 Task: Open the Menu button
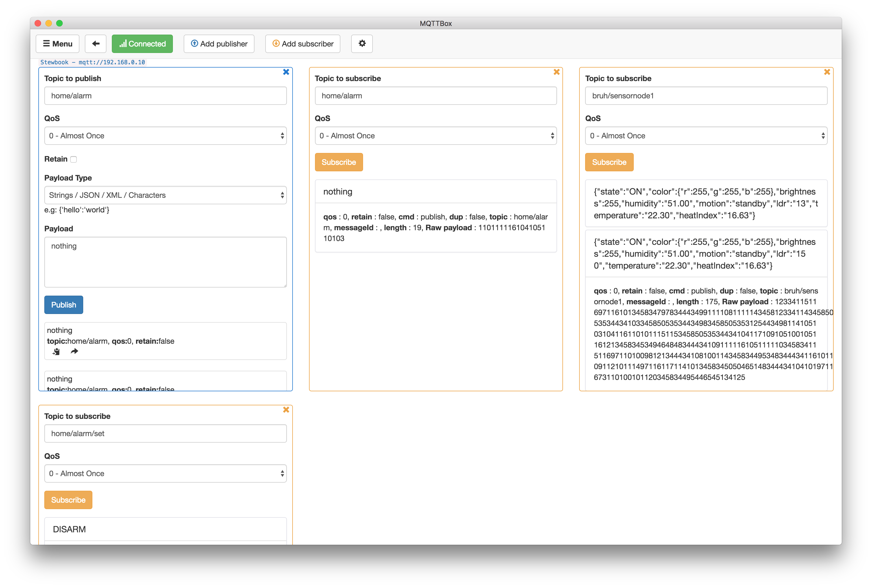pos(57,44)
